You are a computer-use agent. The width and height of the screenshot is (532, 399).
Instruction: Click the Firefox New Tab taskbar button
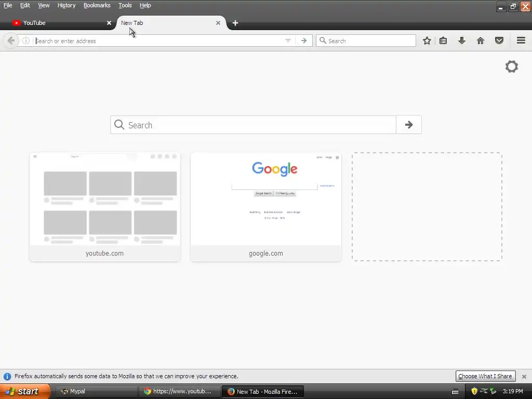tap(262, 392)
